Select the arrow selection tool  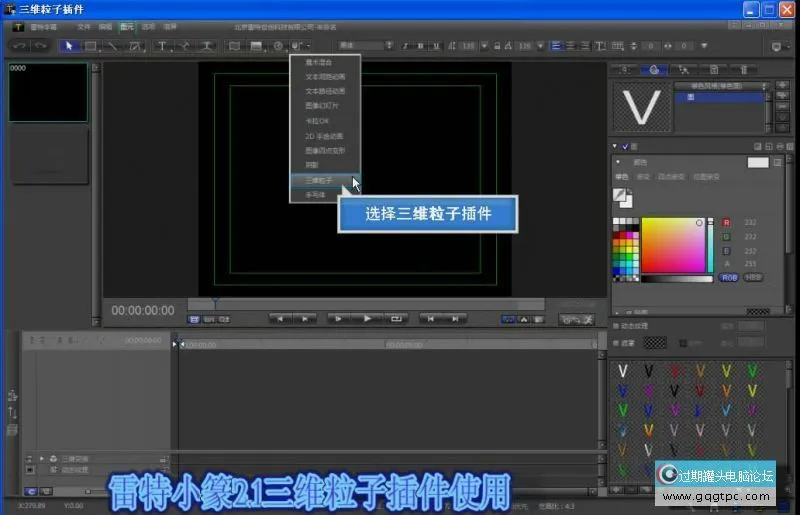69,46
